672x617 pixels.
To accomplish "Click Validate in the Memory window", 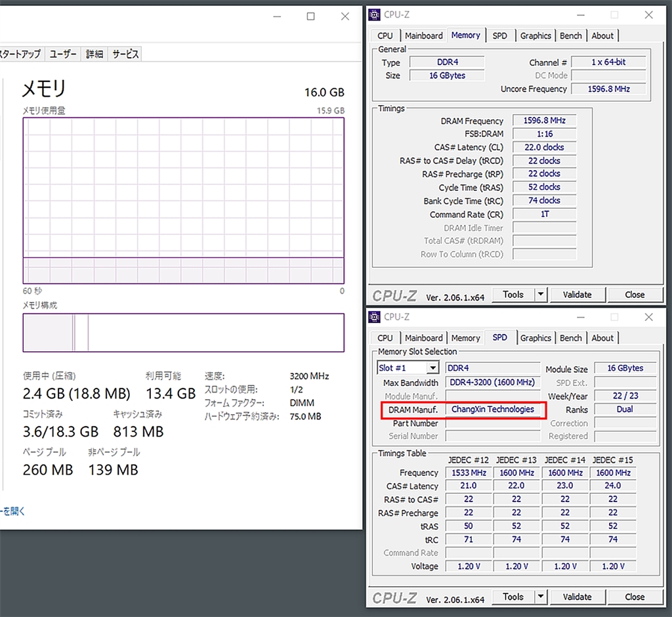I will pos(577,295).
